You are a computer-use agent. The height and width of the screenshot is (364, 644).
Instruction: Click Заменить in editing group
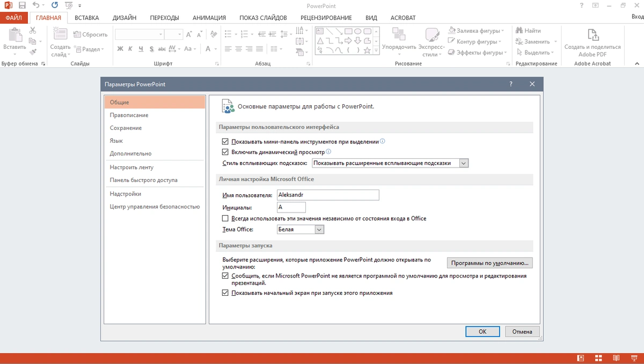(533, 41)
